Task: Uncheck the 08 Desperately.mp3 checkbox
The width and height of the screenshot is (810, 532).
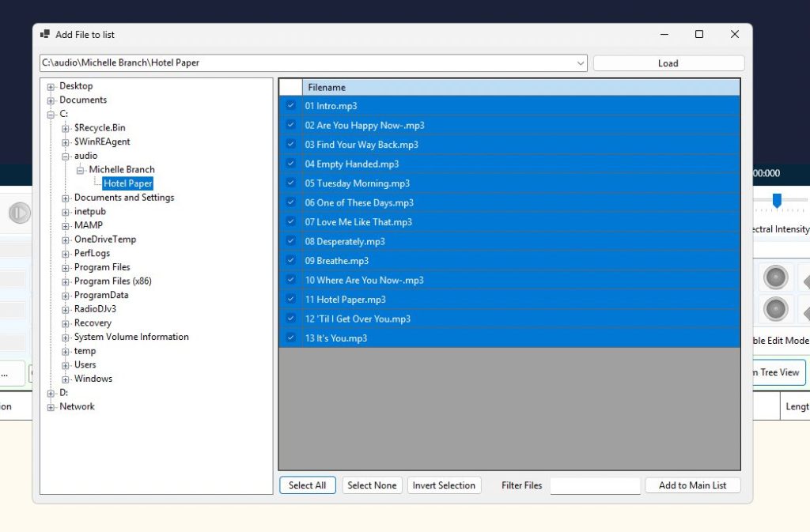Action: click(290, 241)
